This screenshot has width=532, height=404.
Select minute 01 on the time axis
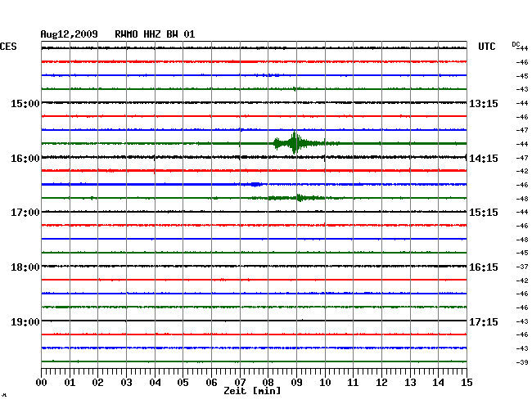pyautogui.click(x=70, y=382)
